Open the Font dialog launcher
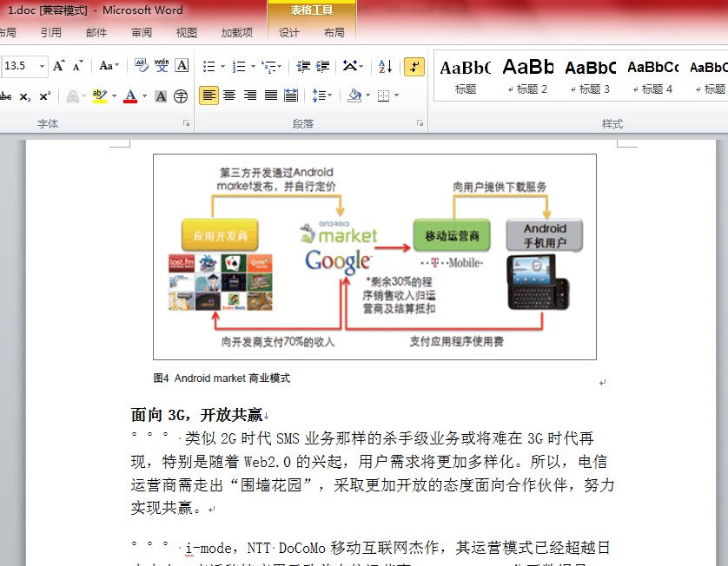This screenshot has height=566, width=728. (x=186, y=123)
